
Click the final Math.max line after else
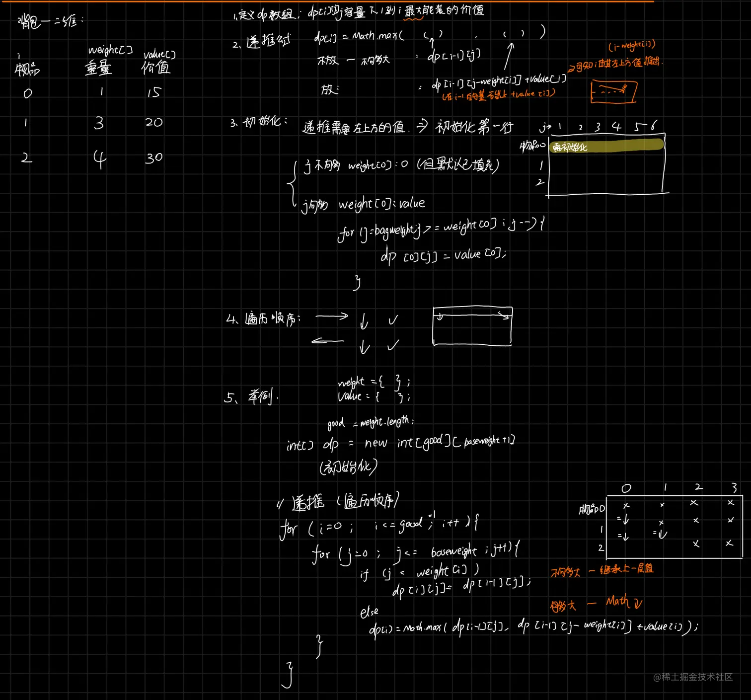tap(534, 627)
